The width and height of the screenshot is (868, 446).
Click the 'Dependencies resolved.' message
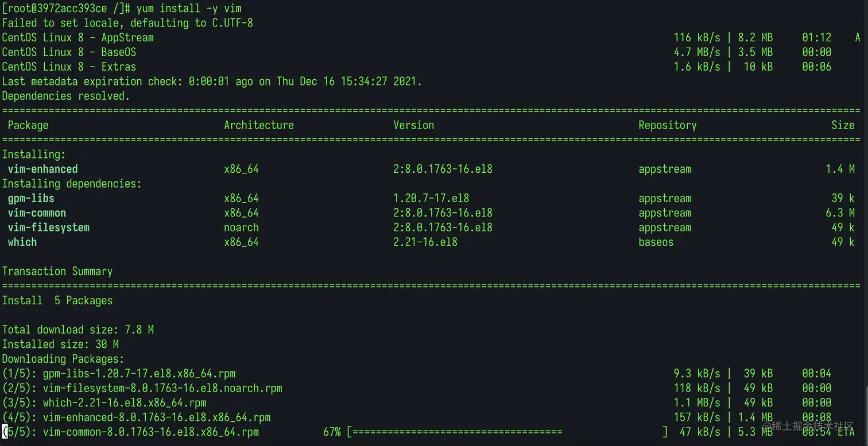point(66,96)
